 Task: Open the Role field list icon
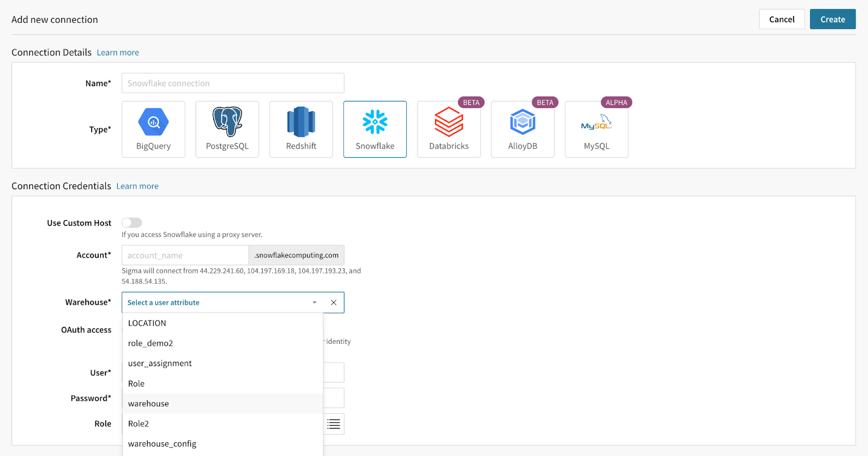334,424
